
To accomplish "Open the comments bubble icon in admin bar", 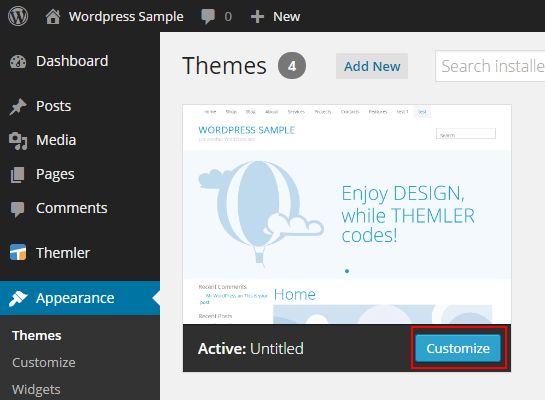I will point(208,17).
